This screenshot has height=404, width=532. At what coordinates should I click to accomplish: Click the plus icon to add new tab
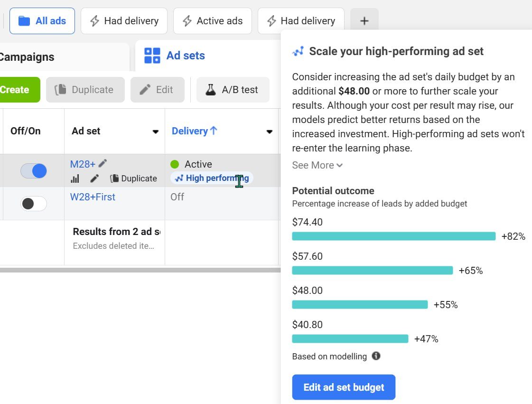coord(364,21)
